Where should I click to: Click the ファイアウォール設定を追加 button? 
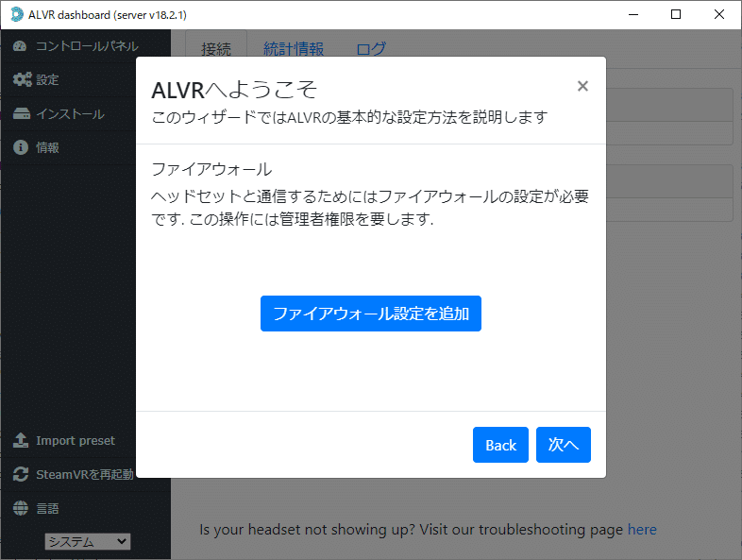coord(370,314)
